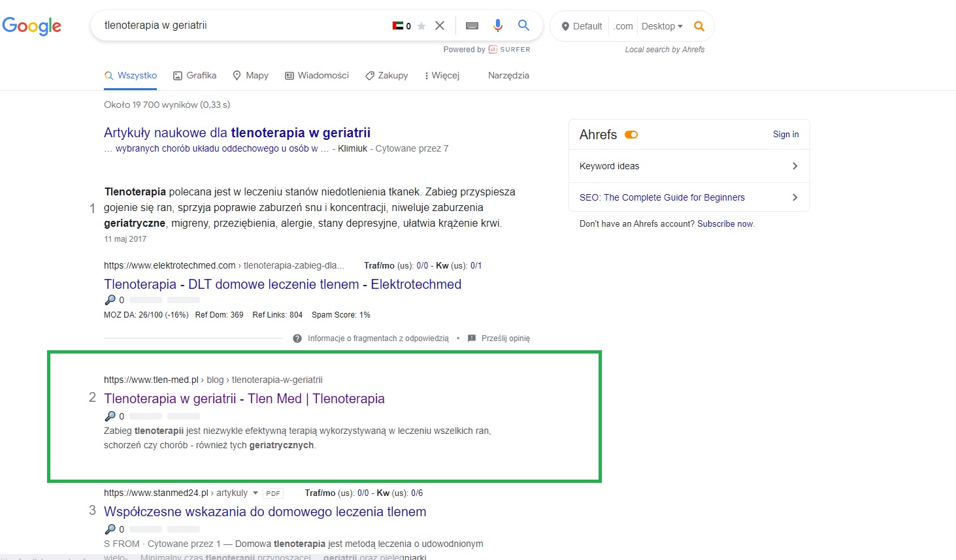Click the https://www.tlen-med.pl breadcrumb URL
Image resolution: width=956 pixels, height=560 pixels.
click(151, 380)
